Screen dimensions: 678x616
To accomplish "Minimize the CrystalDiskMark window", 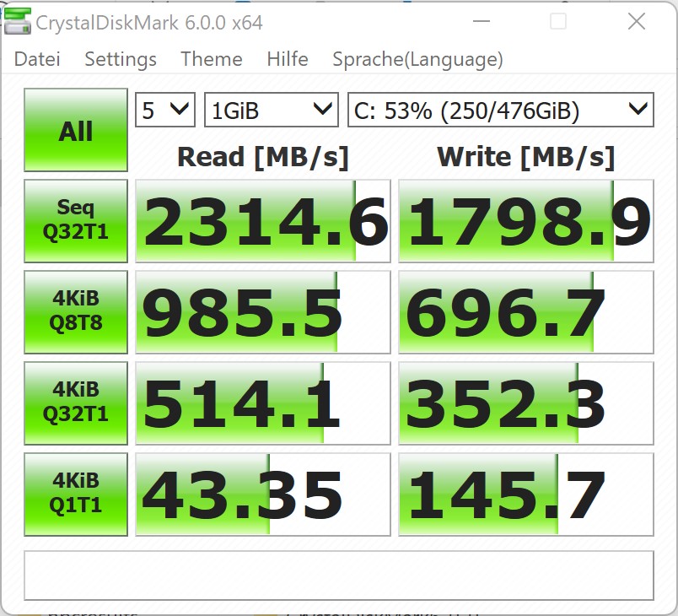I will 482,21.
